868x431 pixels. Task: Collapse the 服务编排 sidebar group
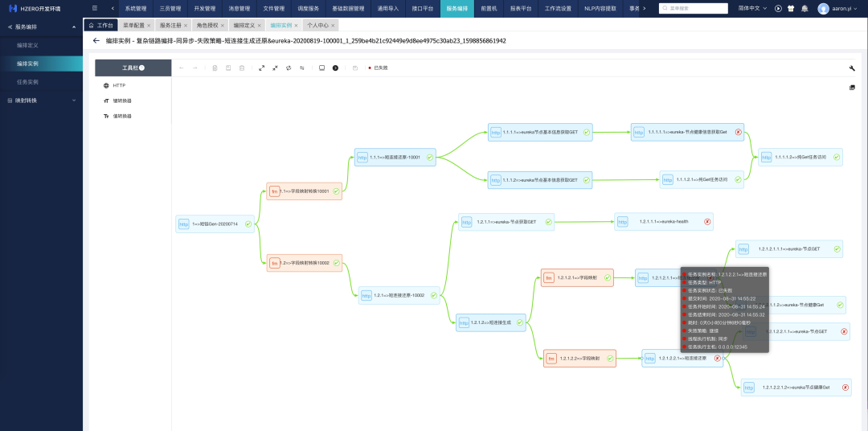74,27
